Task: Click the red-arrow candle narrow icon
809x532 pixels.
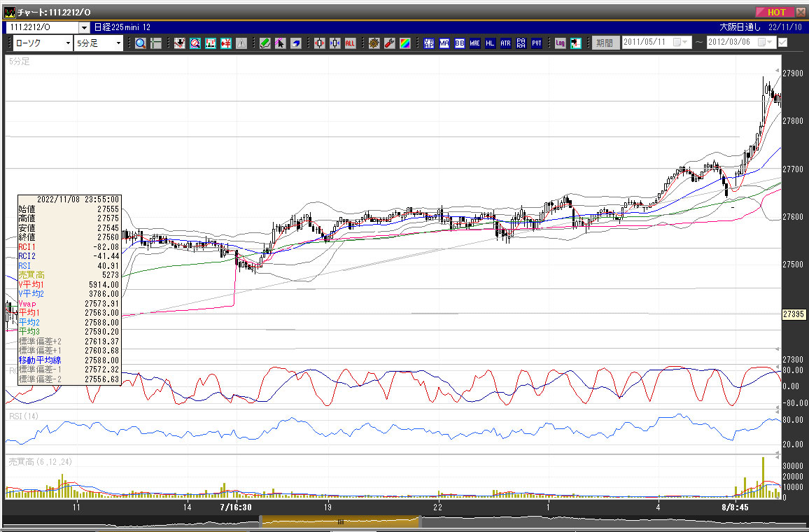Action: pos(319,43)
